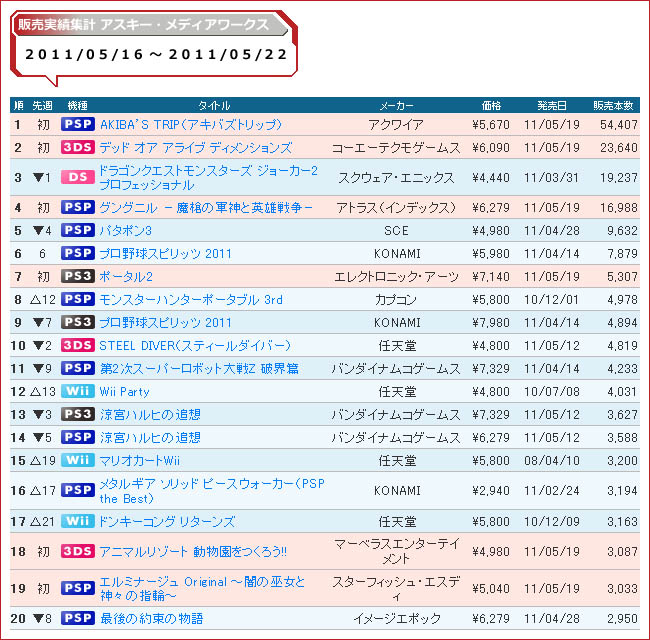Open the ドンキーコング リターンズ title link
The height and width of the screenshot is (640, 650).
tap(167, 521)
